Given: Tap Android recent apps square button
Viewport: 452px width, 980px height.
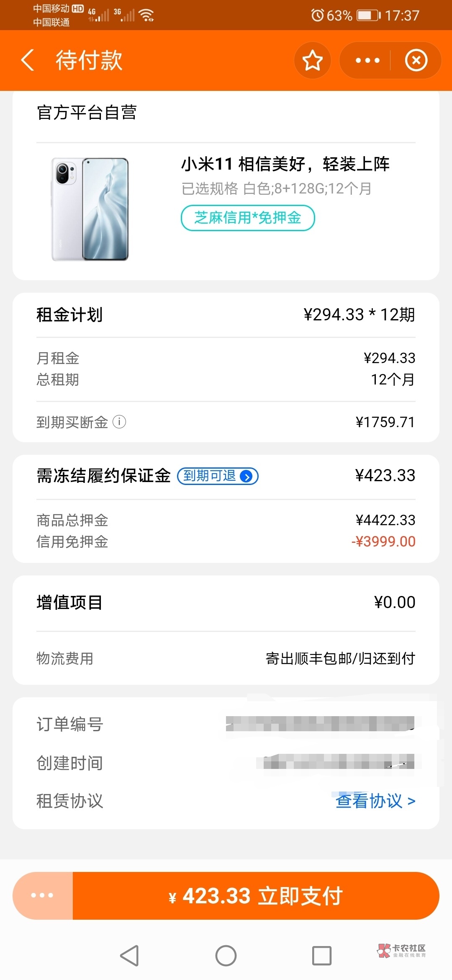Looking at the screenshot, I should coord(322,956).
